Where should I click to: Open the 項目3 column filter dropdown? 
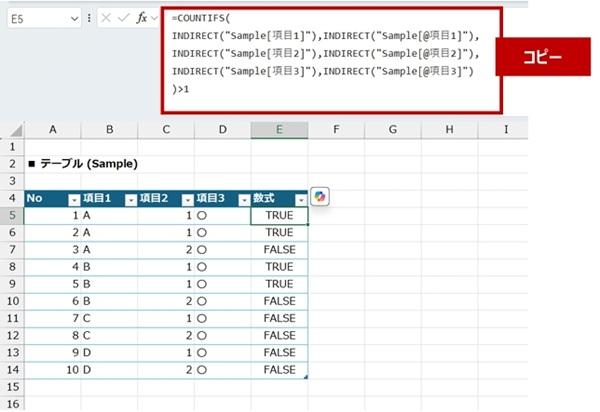coord(243,198)
